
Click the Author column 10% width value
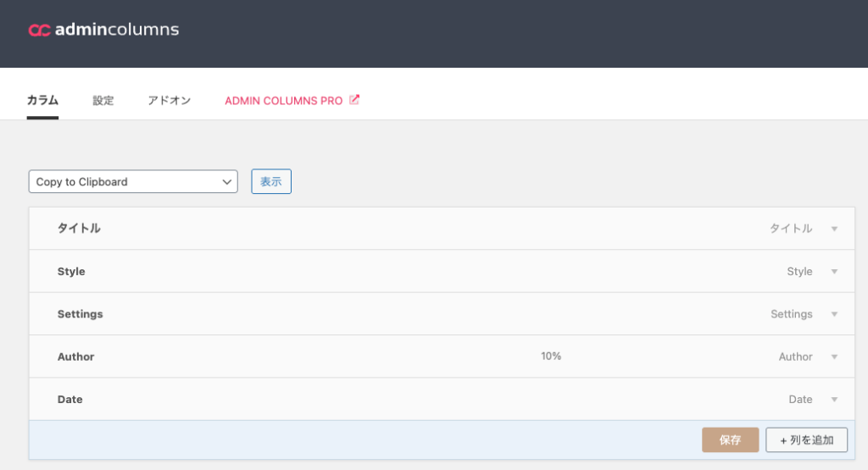pyautogui.click(x=551, y=357)
